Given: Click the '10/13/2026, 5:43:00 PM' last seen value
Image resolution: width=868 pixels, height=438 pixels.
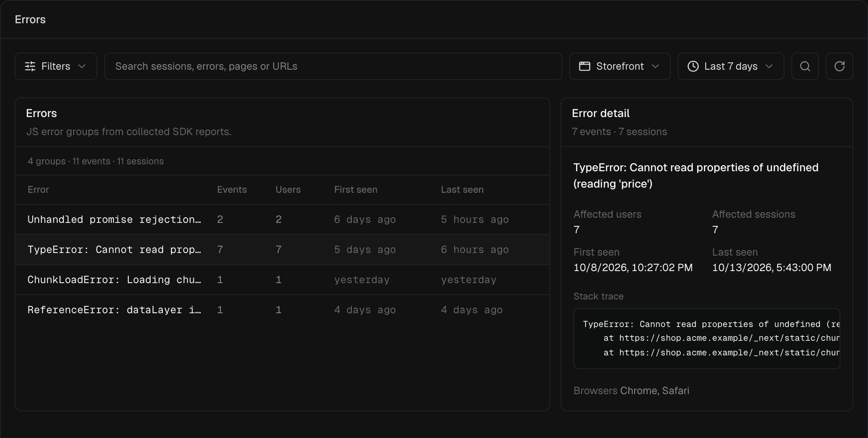Looking at the screenshot, I should point(772,268).
